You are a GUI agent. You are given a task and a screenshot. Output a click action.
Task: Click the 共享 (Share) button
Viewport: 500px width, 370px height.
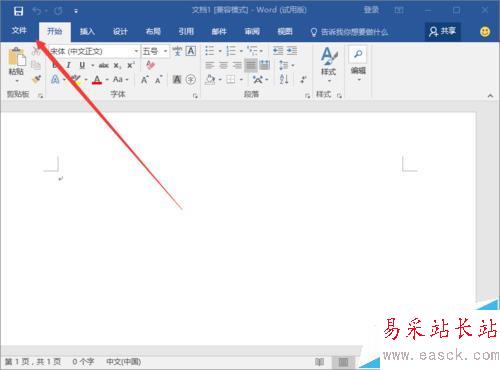click(443, 32)
